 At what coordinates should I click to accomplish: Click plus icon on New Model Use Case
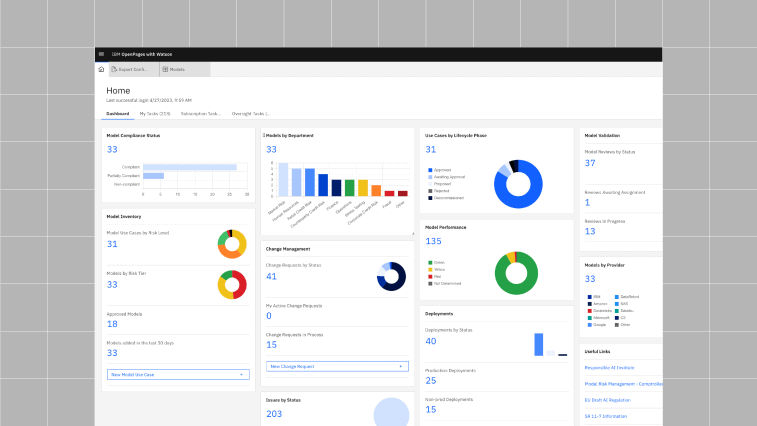point(242,374)
